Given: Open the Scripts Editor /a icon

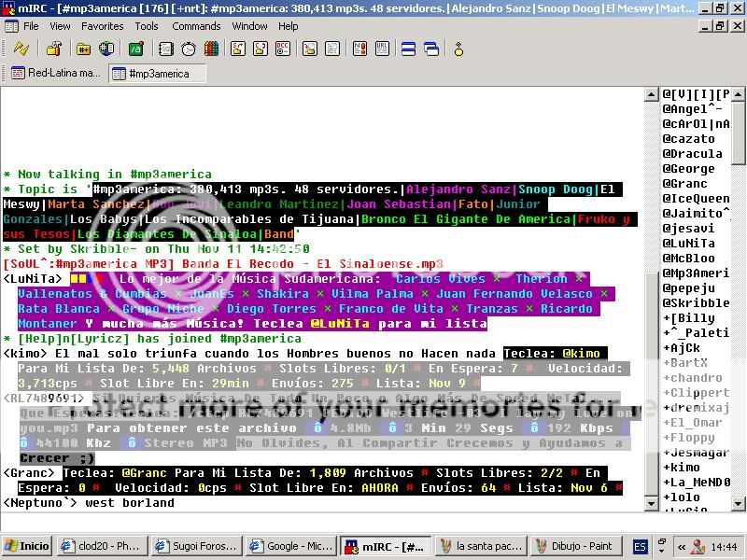Looking at the screenshot, I should coord(136,49).
